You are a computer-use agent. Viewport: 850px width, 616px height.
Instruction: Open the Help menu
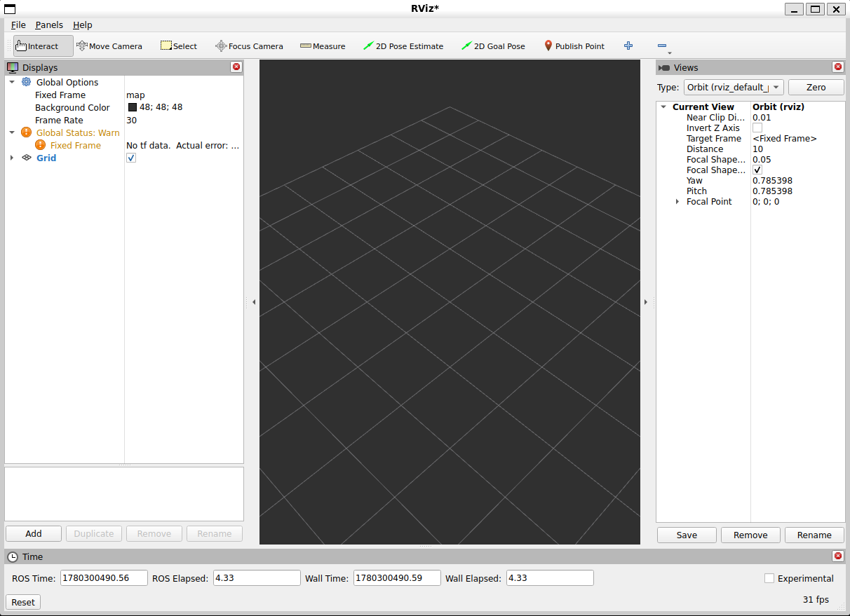pyautogui.click(x=82, y=25)
